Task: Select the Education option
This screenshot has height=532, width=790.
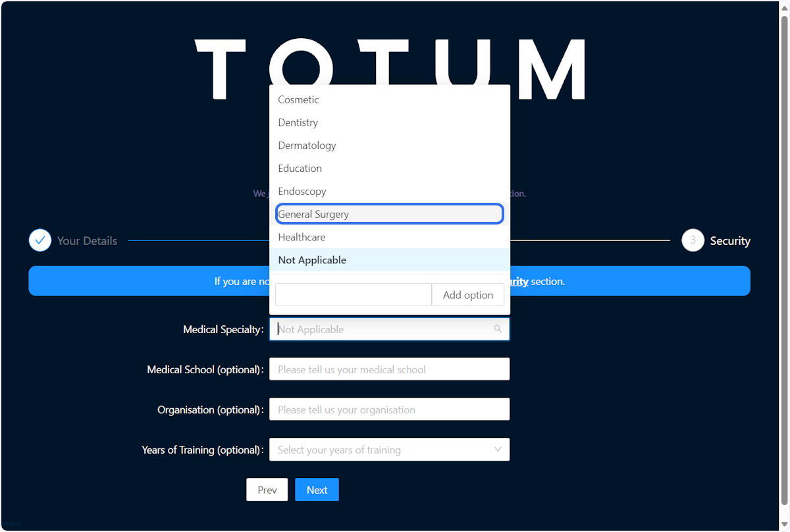Action: click(x=390, y=169)
